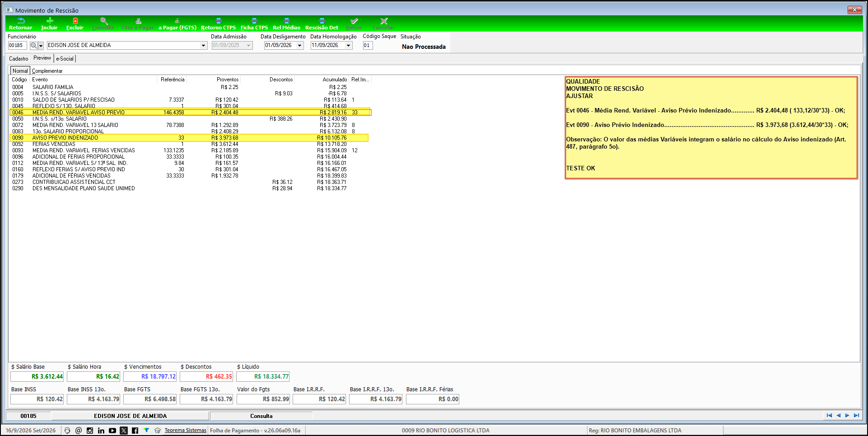
Task: Select the AVISO PREVIO INDENIZADO row
Action: [x=189, y=138]
